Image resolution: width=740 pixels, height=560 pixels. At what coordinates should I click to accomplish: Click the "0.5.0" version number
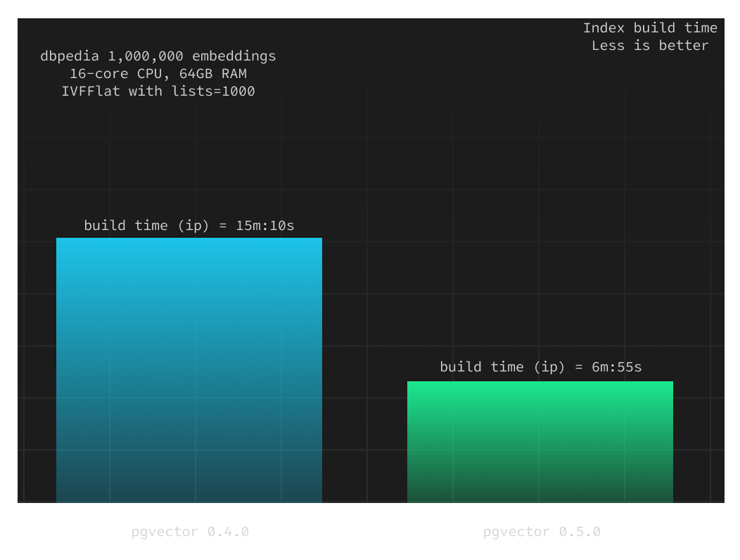(580, 532)
